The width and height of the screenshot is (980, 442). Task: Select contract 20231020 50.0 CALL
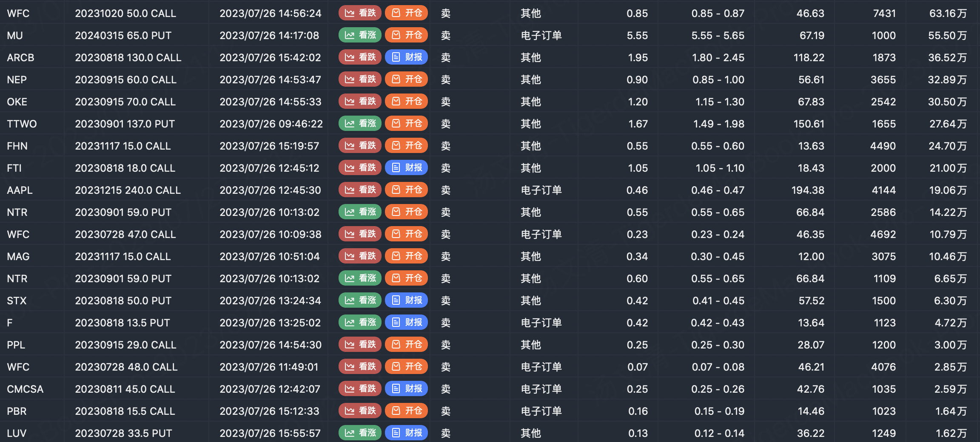pos(125,14)
